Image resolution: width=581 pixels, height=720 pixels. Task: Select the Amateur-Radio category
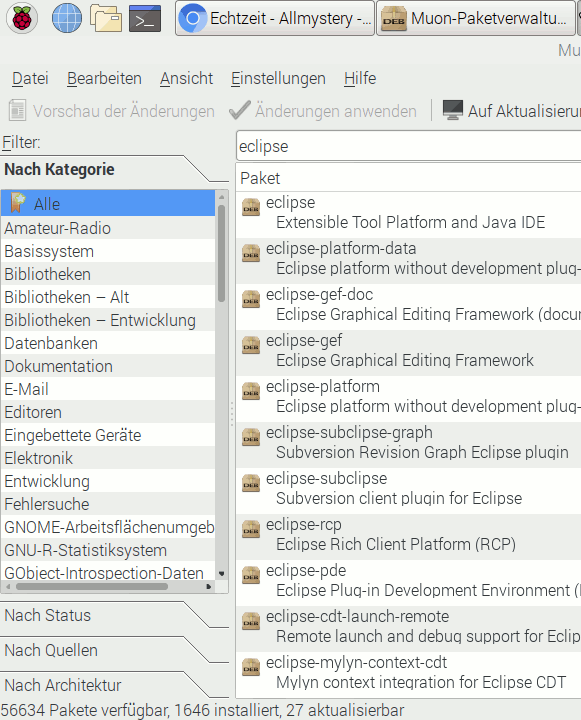pos(108,228)
